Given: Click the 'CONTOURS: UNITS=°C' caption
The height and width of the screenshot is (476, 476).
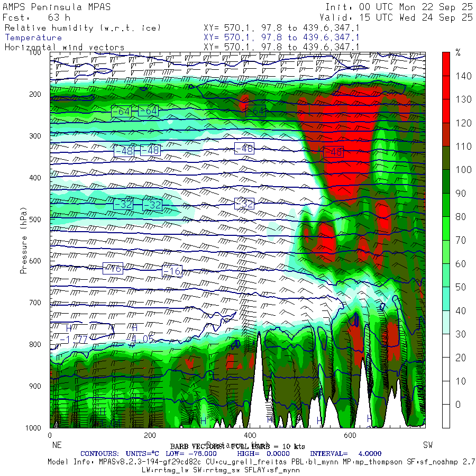Looking at the screenshot, I should click(120, 454).
